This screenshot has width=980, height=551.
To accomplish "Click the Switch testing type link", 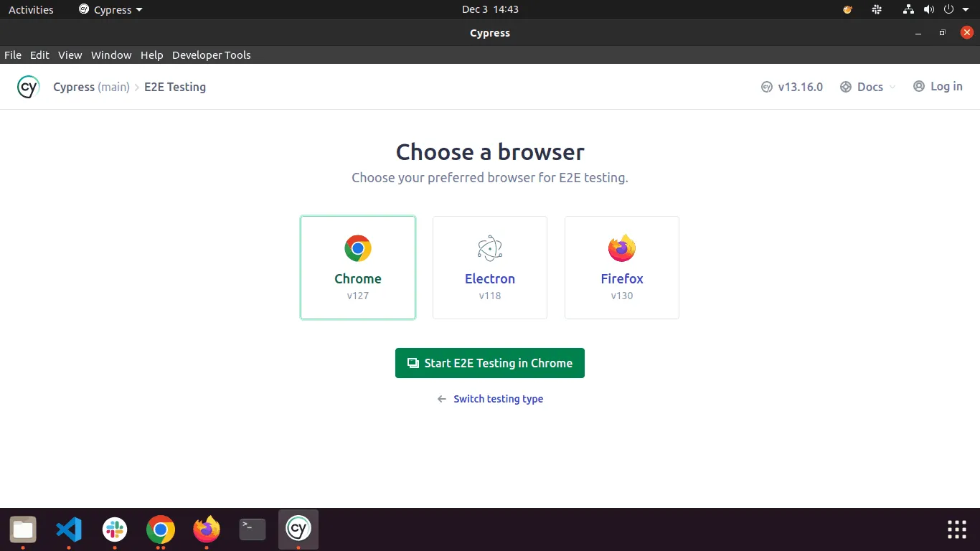I will 498,399.
